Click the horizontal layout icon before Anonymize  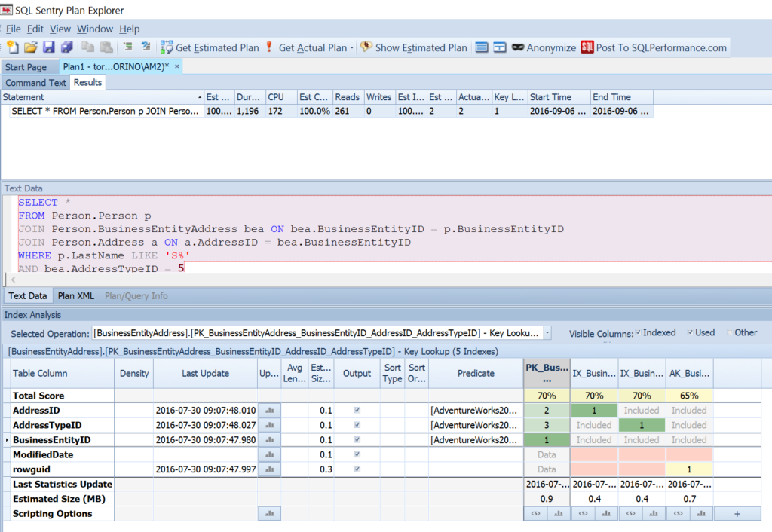coord(482,47)
